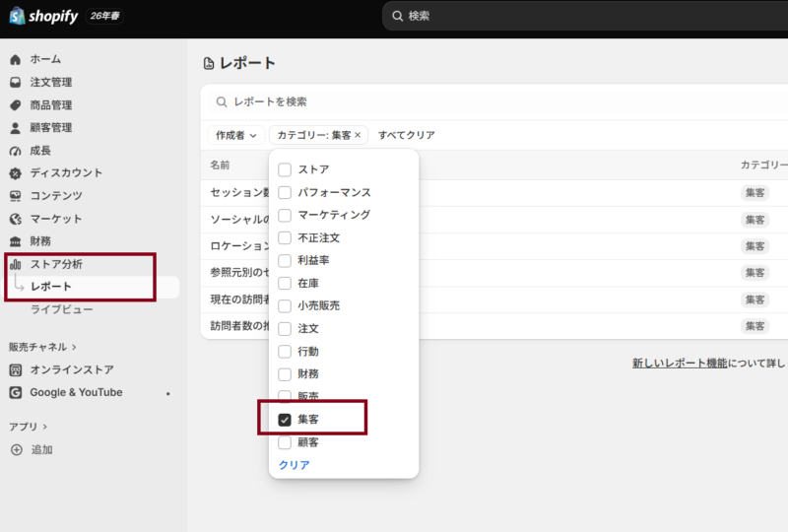
Task: Open the 訪問者数の report row
Action: 494,326
